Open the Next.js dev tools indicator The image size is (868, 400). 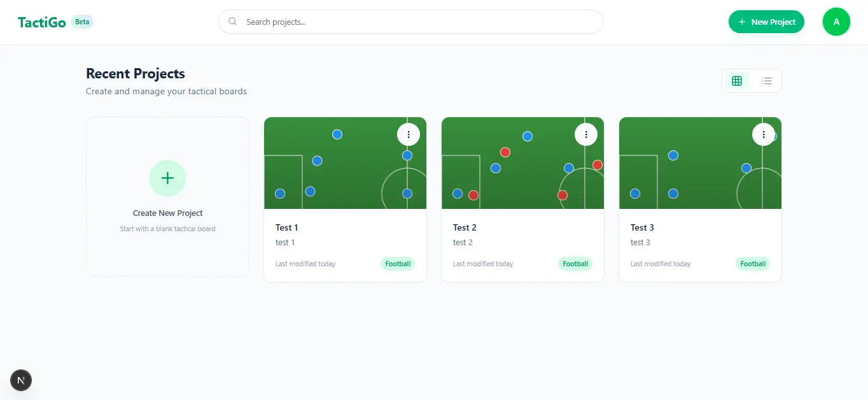click(x=21, y=381)
